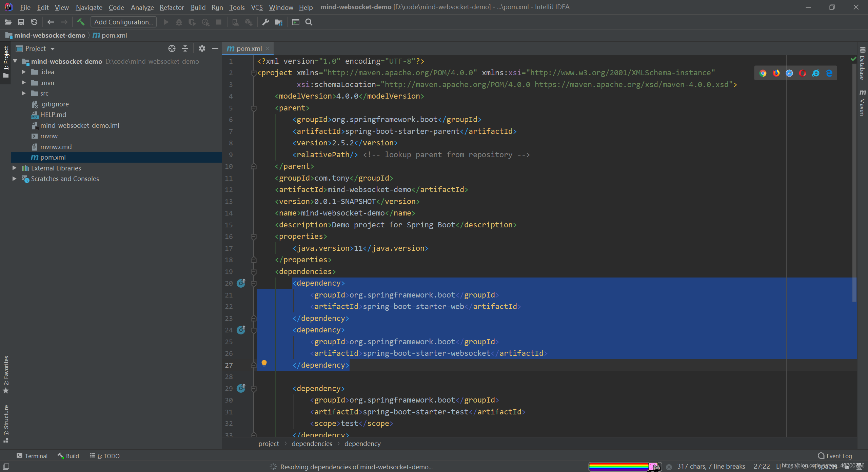The height and width of the screenshot is (472, 868).
Task: Open the Refactor menu
Action: (172, 7)
